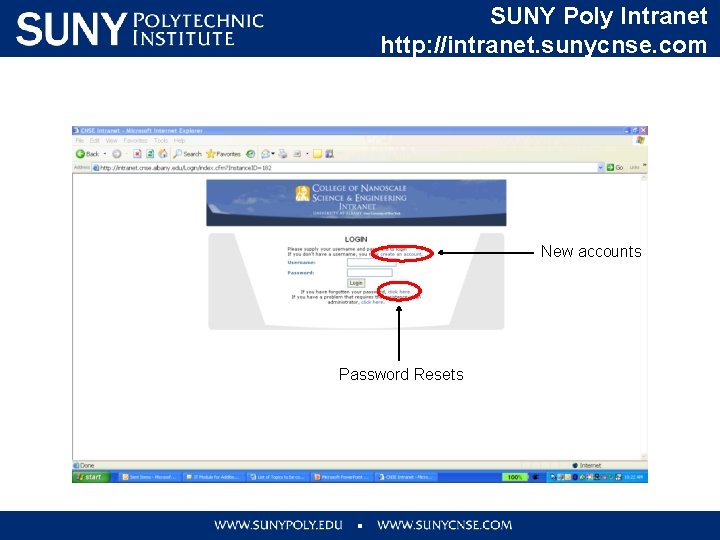Open the Edit menu in Internet Explorer
Screen dimensions: 720x540
[x=95, y=141]
